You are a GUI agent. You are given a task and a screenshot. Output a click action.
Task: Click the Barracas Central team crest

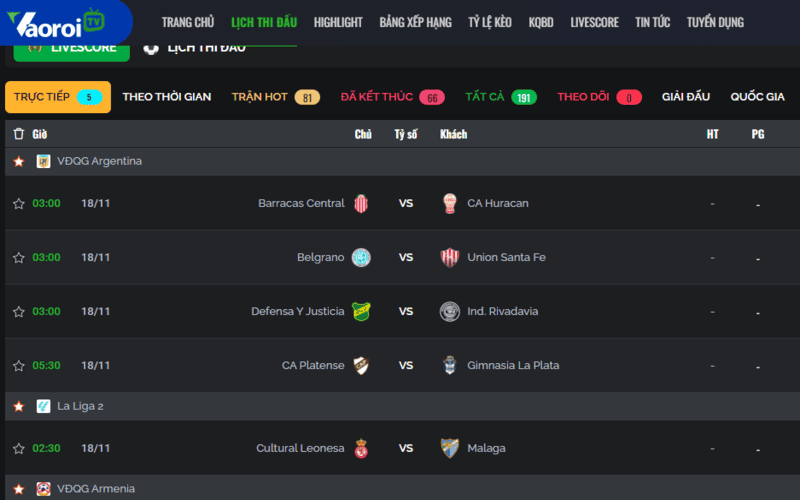click(x=361, y=203)
